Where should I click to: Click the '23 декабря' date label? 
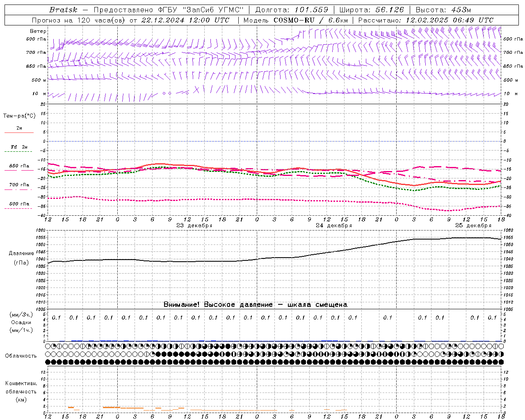click(194, 226)
